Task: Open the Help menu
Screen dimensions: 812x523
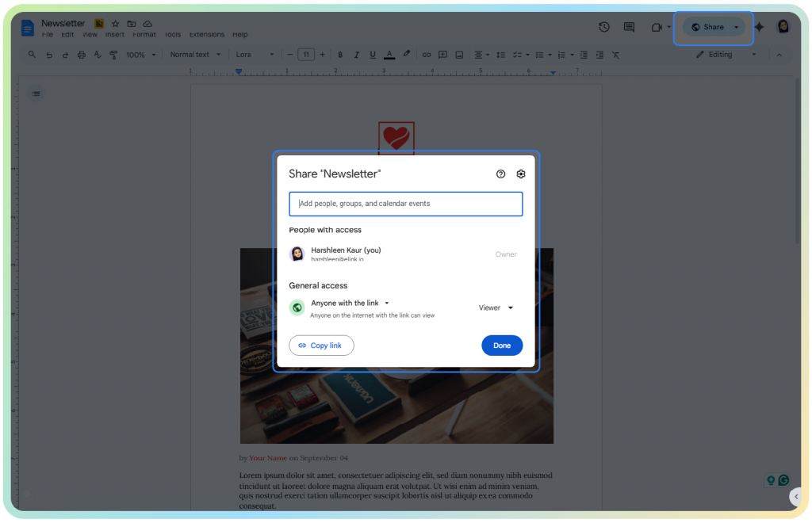Action: click(x=239, y=34)
